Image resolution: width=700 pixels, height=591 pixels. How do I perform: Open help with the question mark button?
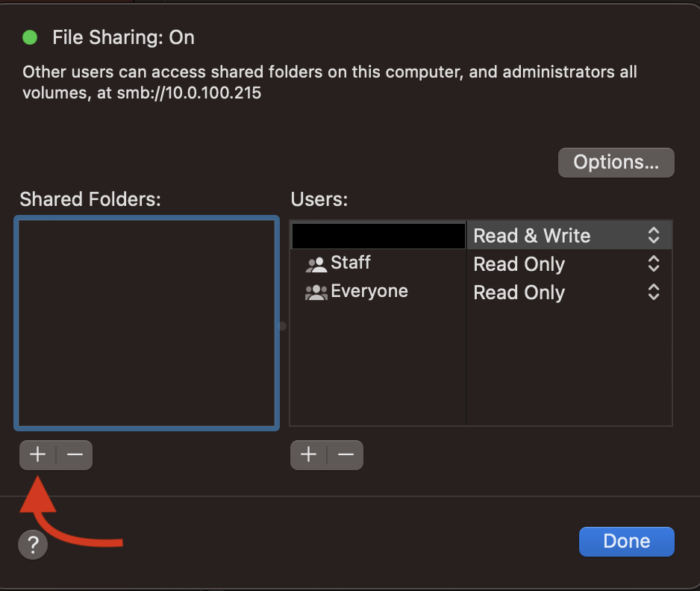(33, 544)
